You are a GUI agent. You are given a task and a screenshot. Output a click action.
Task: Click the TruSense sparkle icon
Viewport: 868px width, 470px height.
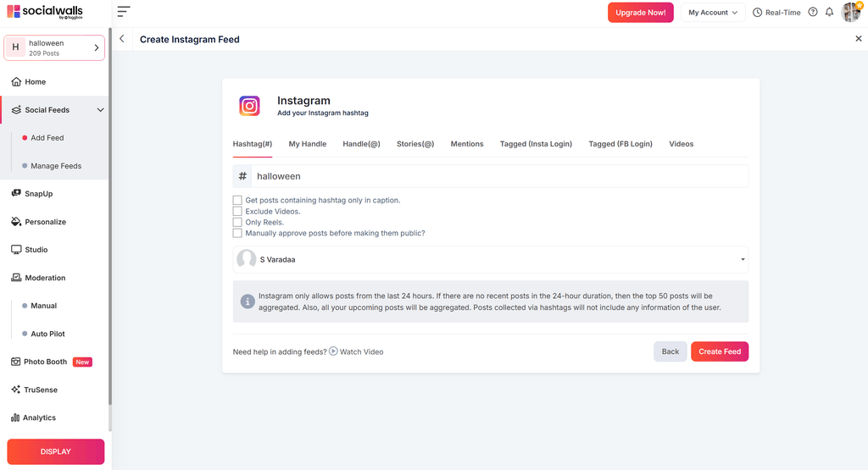pos(15,390)
